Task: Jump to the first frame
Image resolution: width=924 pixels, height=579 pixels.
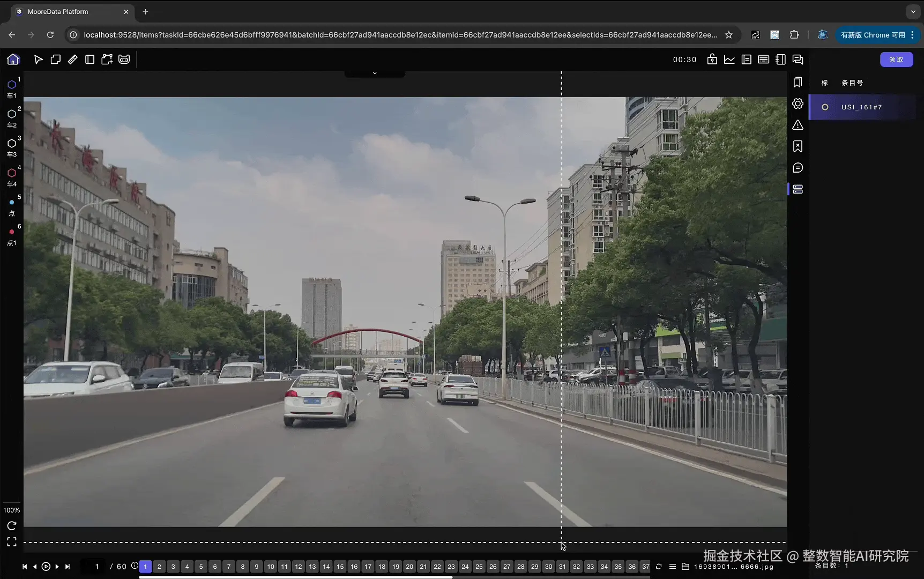Action: click(25, 567)
